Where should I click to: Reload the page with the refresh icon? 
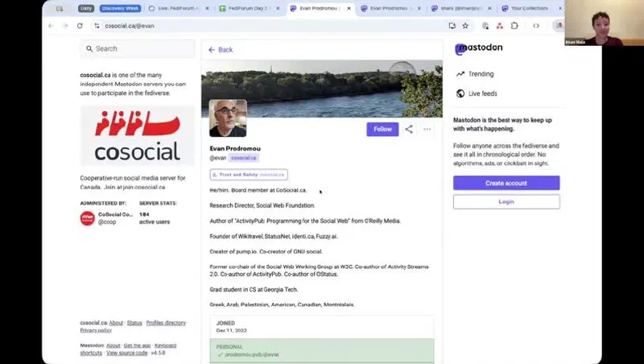[80, 26]
